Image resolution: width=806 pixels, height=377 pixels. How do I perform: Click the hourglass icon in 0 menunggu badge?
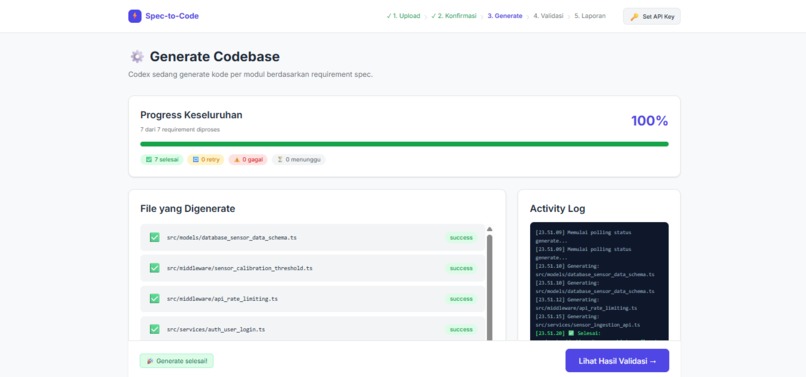pos(280,159)
